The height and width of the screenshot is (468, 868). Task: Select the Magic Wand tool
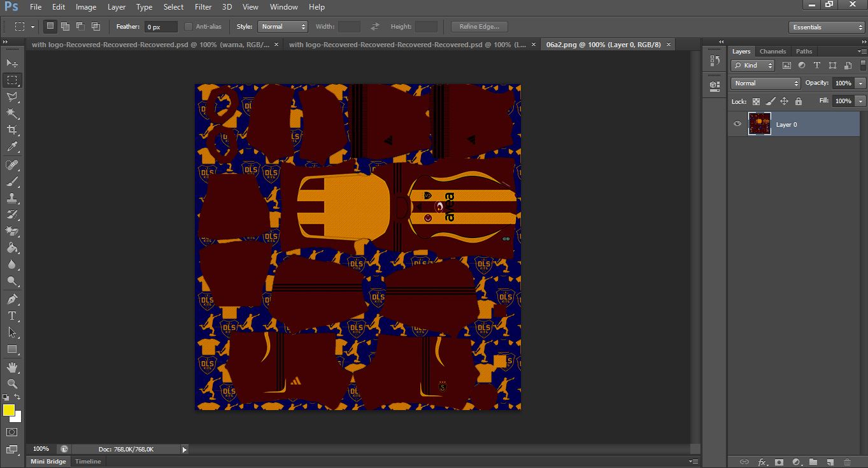click(x=12, y=113)
